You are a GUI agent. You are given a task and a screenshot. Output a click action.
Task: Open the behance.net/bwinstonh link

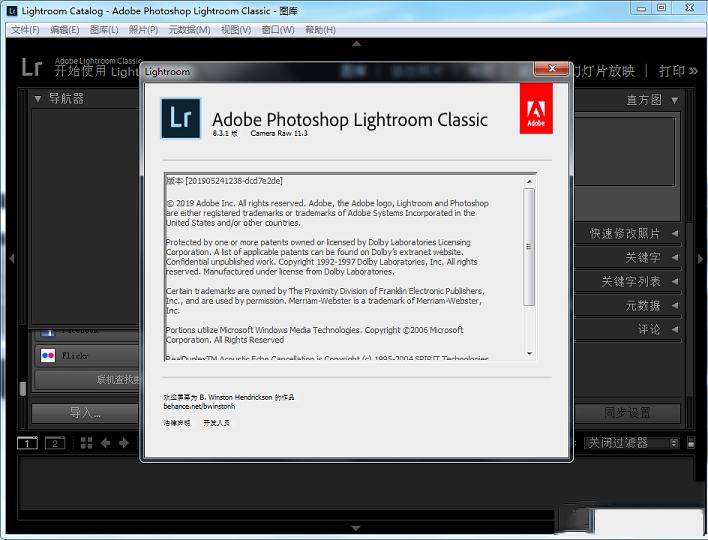click(x=199, y=406)
